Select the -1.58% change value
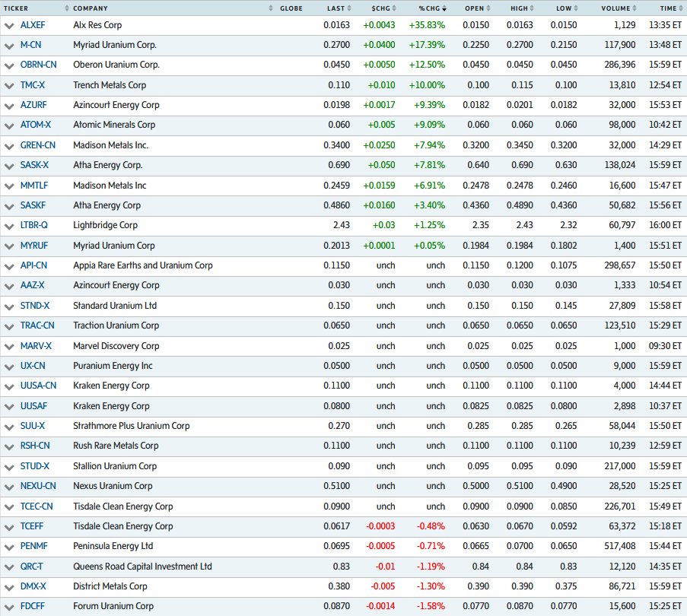The image size is (687, 616). point(431,606)
